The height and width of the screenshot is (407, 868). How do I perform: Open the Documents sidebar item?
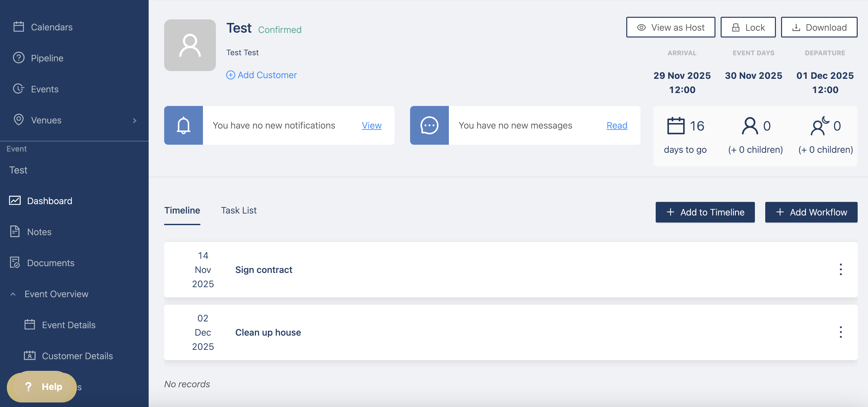50,263
